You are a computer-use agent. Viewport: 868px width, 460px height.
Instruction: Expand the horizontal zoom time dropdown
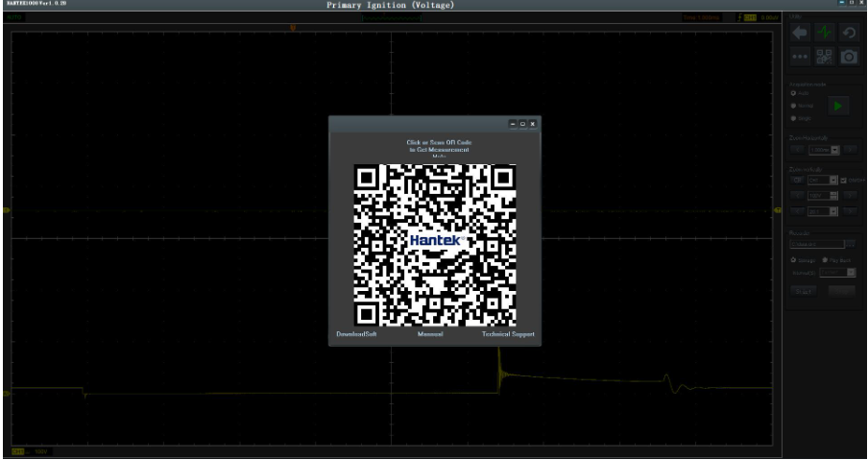[x=824, y=150]
